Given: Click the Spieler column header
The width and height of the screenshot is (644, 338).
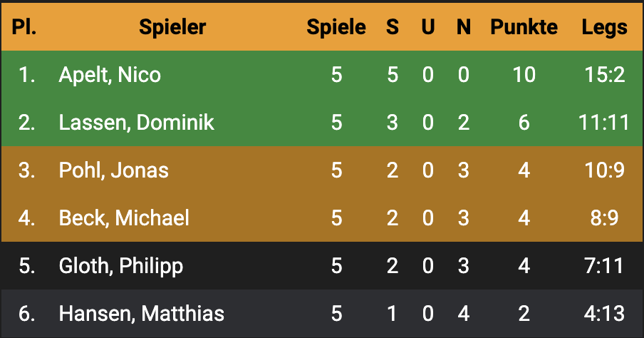Looking at the screenshot, I should [x=172, y=27].
